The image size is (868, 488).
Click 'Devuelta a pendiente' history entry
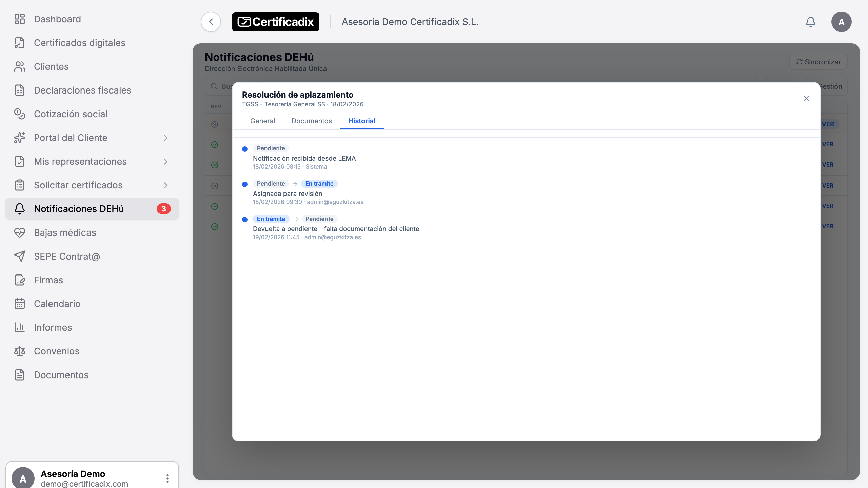point(336,229)
